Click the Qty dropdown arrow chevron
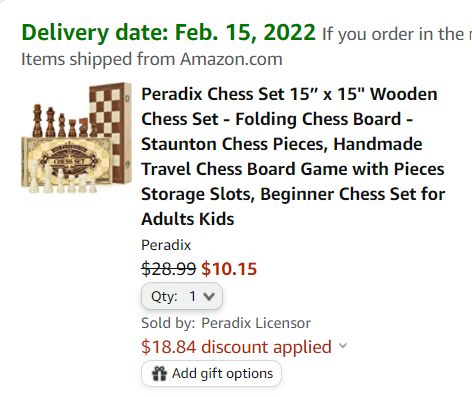472x397 pixels. click(x=209, y=296)
